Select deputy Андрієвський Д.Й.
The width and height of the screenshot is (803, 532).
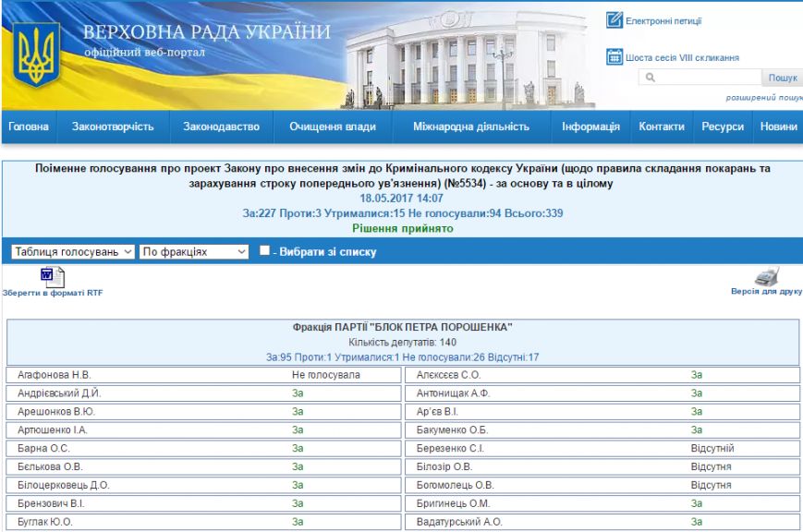[x=59, y=393]
